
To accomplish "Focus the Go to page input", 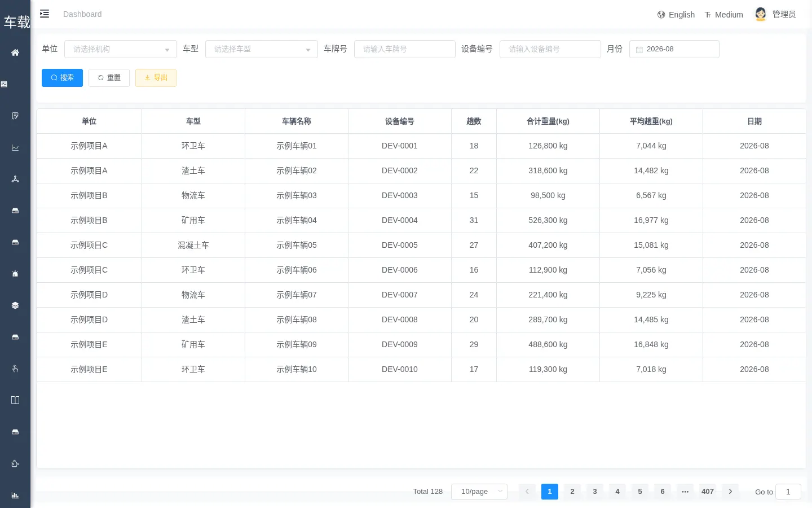I will pyautogui.click(x=788, y=492).
